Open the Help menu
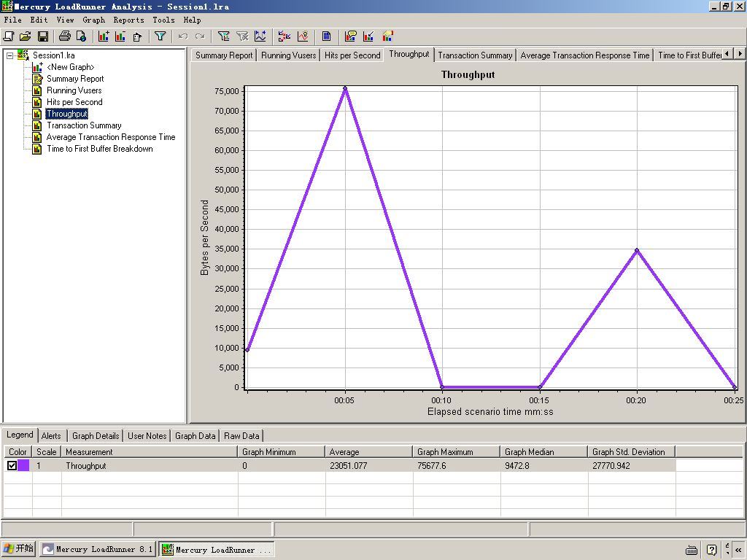The width and height of the screenshot is (747, 560). (192, 20)
